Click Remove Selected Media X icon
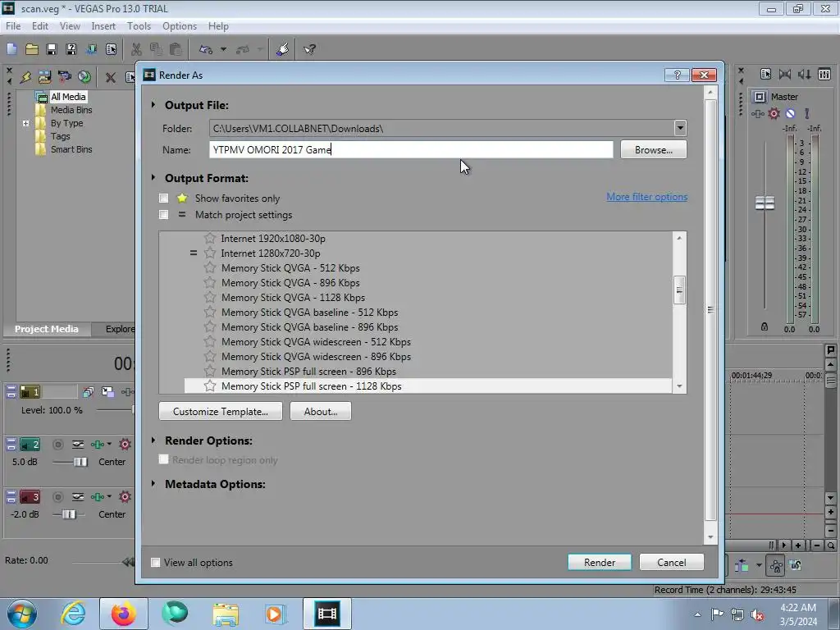This screenshot has height=630, width=840. [x=111, y=78]
